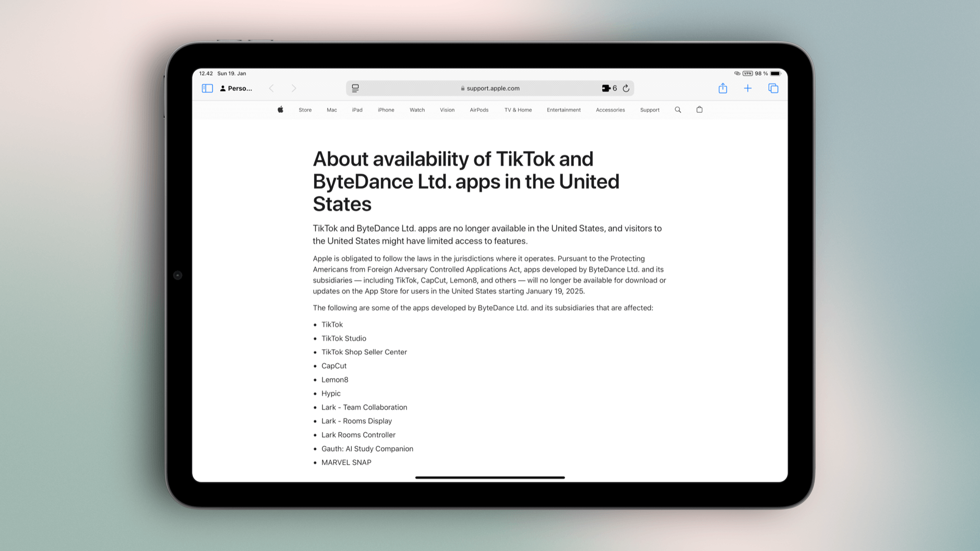The width and height of the screenshot is (980, 551).
Task: Click the 'CapCut' list item
Action: point(334,366)
